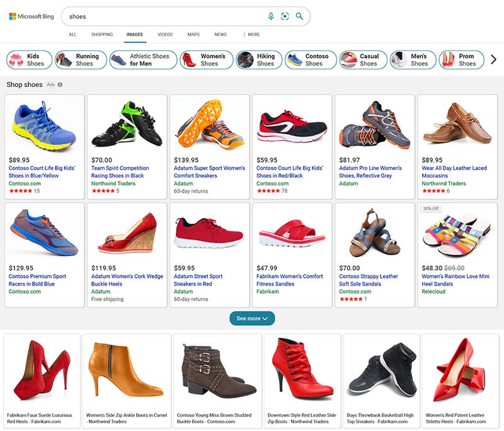Open Adatum Super Sport Women's Comfort Sneakers link
Viewport: 504px width, 431px height.
coord(209,172)
